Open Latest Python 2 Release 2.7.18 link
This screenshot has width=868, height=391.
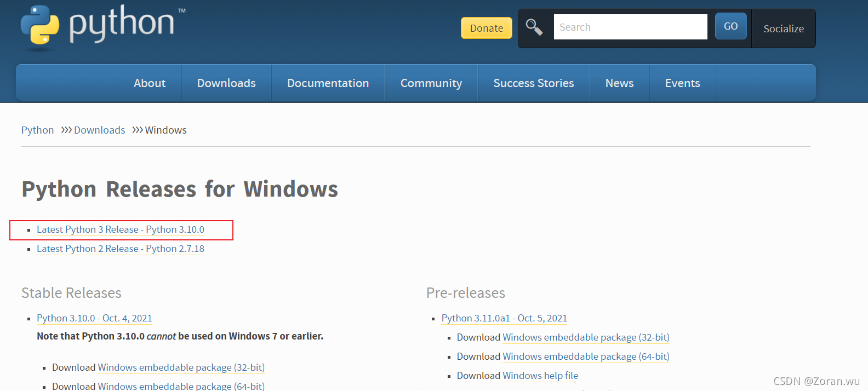point(121,249)
